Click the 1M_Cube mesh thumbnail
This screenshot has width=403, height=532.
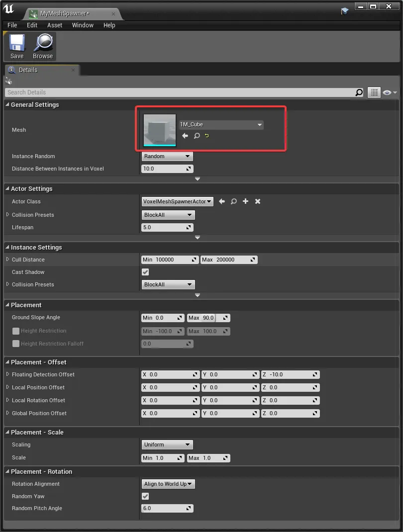160,130
